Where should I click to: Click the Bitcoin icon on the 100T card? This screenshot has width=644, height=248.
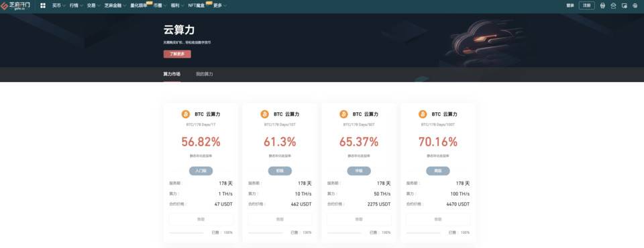423,114
